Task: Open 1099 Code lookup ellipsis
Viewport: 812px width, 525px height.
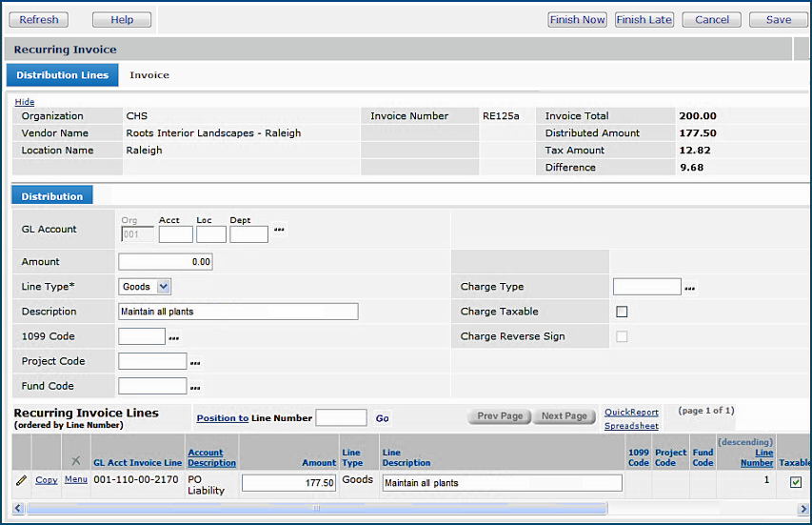Action: point(173,337)
